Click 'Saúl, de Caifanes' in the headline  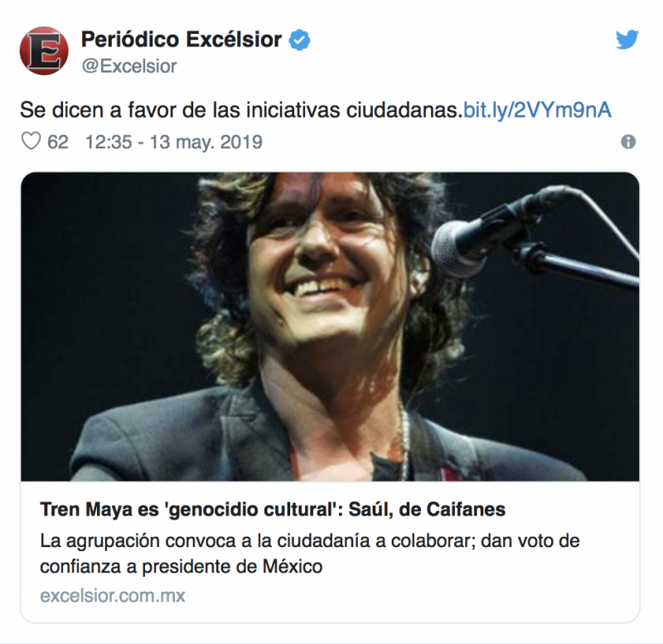coord(427,509)
